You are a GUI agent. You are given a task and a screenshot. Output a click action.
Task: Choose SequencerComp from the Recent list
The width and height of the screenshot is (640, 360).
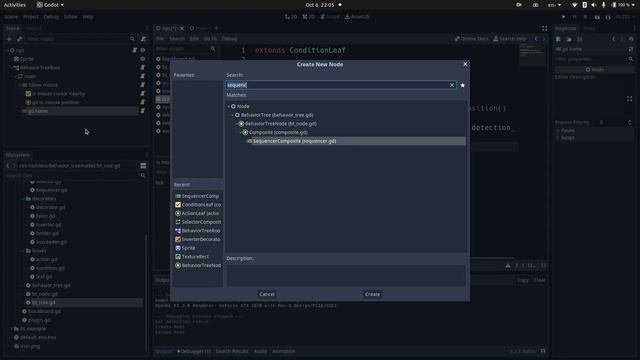coord(197,196)
